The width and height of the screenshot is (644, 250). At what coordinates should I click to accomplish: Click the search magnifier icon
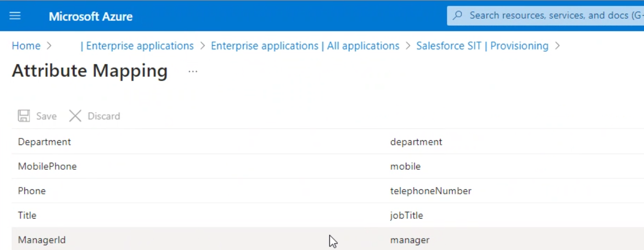pos(458,16)
